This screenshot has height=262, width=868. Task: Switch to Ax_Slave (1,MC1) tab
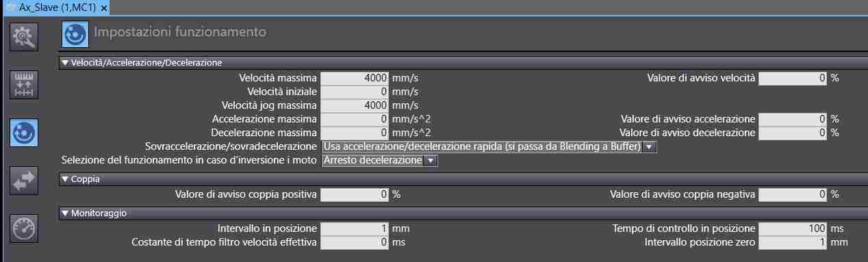pyautogui.click(x=52, y=8)
